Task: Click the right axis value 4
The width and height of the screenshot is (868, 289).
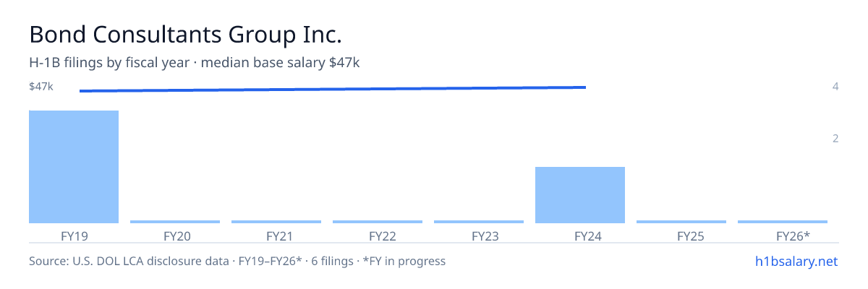Action: pyautogui.click(x=835, y=87)
